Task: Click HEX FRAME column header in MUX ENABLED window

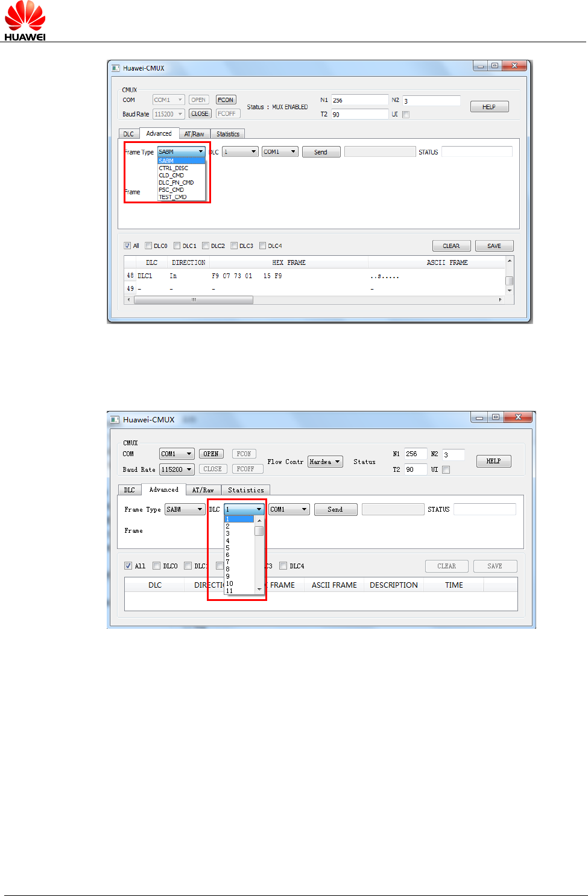Action: 289,262
